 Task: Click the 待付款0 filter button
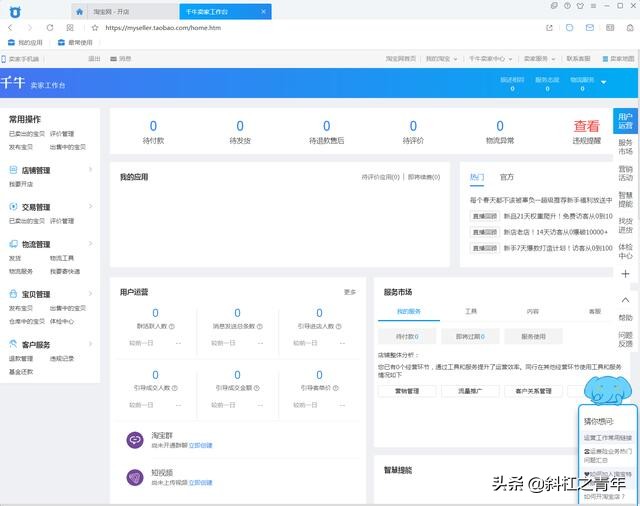(x=407, y=337)
